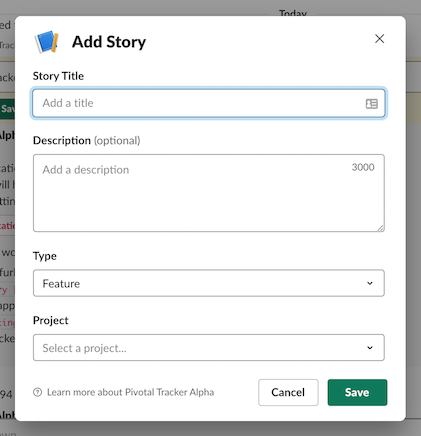Click the autofill card icon in title field

coord(372,104)
